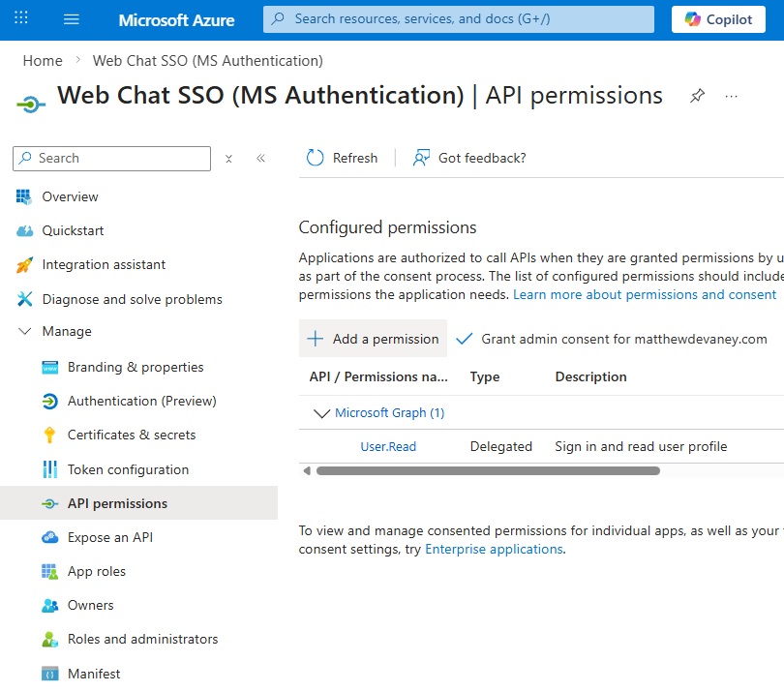Open the User.Read permission link
This screenshot has width=784, height=691.
pos(388,446)
